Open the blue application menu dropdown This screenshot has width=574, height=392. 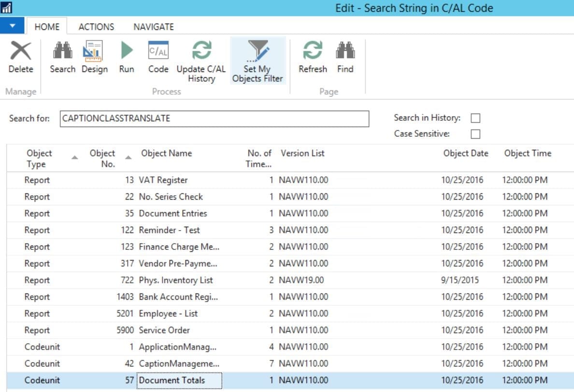(12, 26)
